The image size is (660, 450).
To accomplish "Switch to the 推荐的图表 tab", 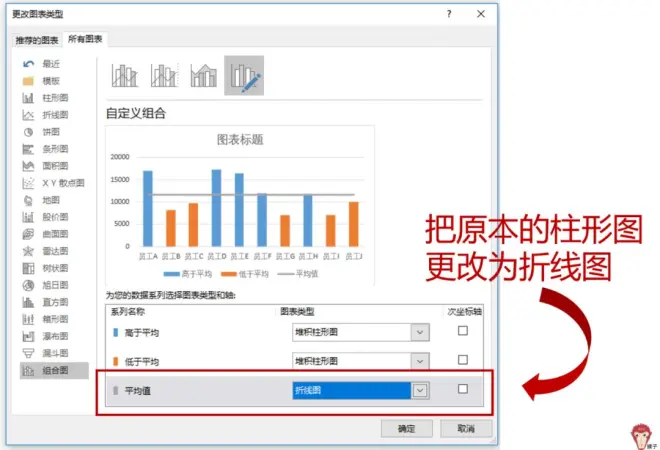I will coord(37,40).
